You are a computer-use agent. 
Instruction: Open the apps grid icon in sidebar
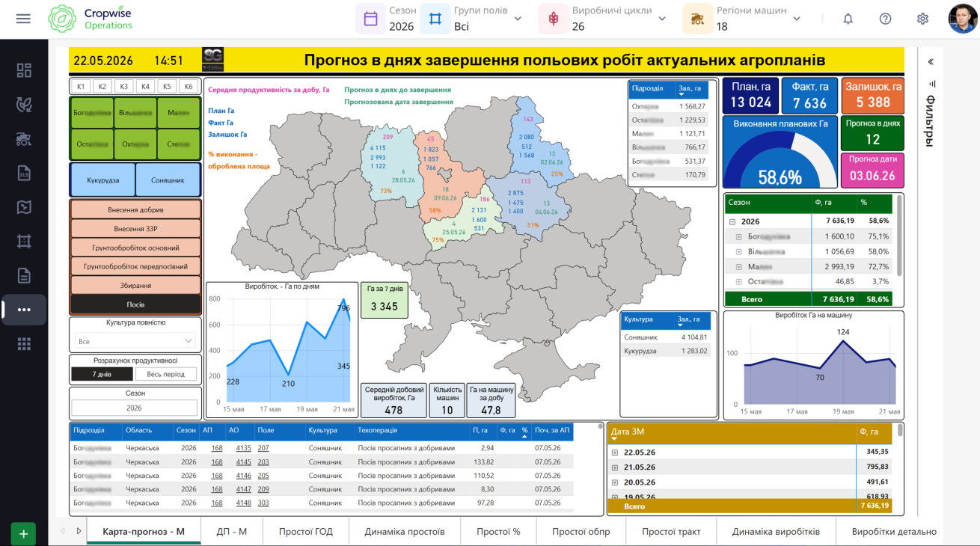[x=24, y=343]
